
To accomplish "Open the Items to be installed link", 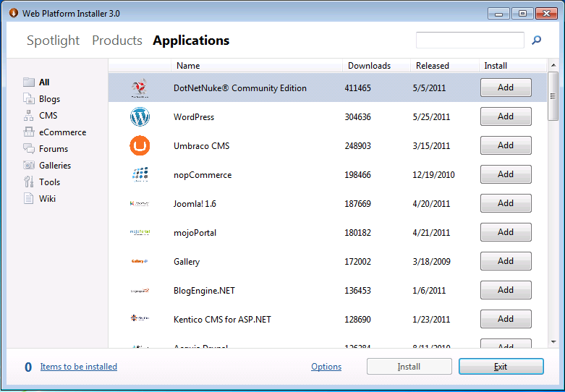I will coord(79,367).
